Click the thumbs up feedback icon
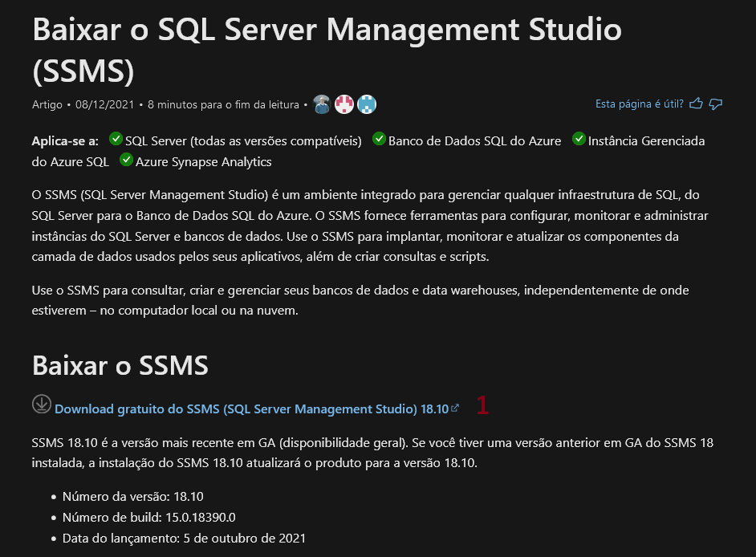756x557 pixels. [x=696, y=104]
